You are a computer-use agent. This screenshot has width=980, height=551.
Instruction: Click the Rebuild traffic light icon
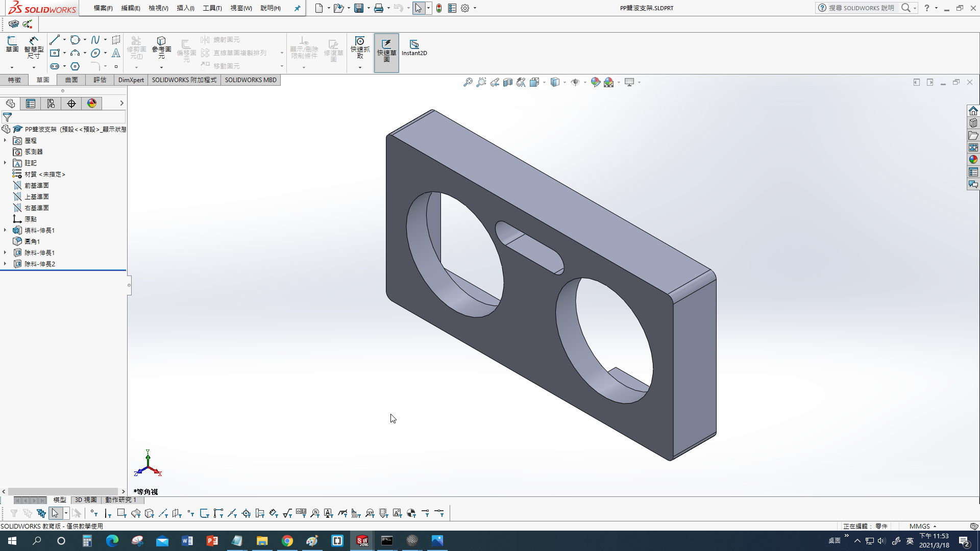click(x=439, y=8)
